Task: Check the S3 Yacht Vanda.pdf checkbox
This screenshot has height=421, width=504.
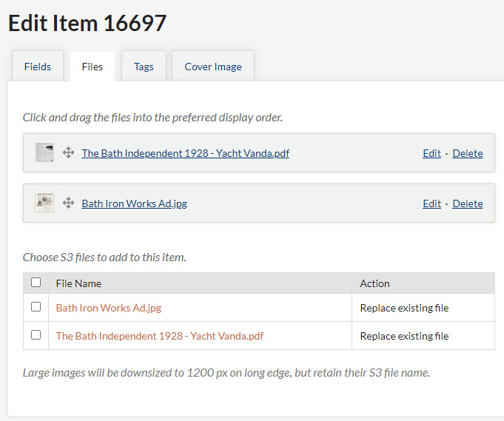Action: (x=36, y=335)
